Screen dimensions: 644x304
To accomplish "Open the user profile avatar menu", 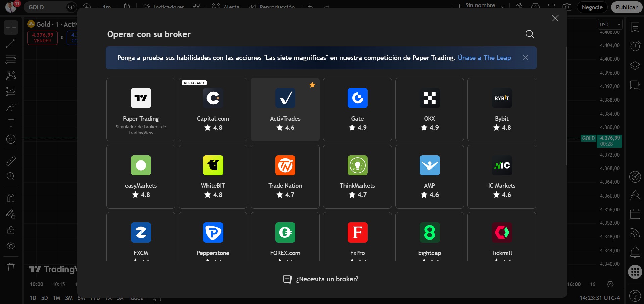I will coord(11,7).
